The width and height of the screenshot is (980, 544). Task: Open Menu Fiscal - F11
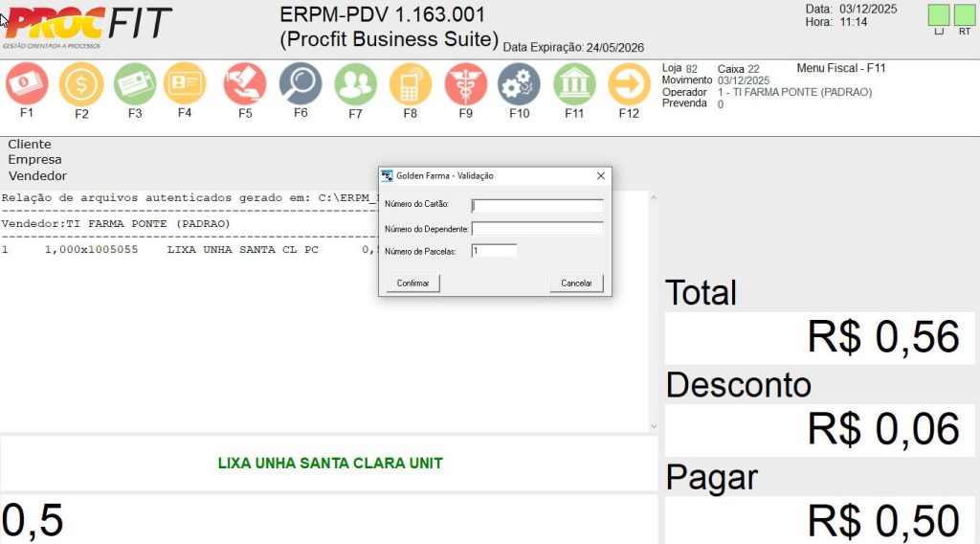[x=840, y=68]
